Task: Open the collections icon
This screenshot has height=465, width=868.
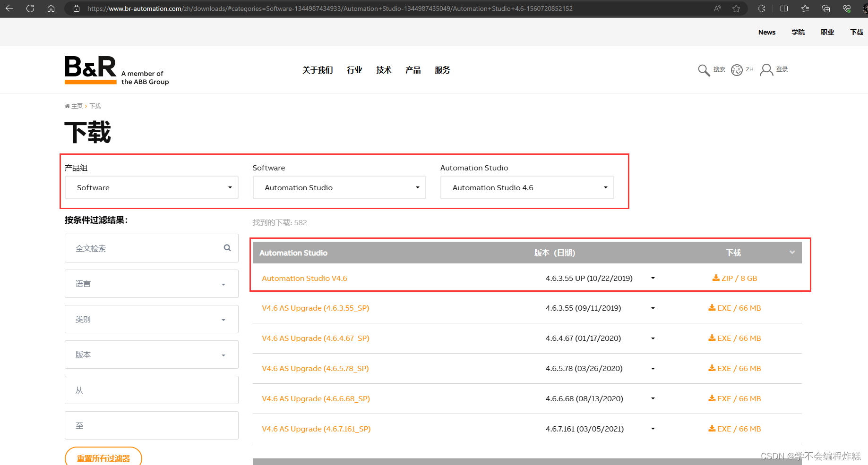Action: point(826,8)
